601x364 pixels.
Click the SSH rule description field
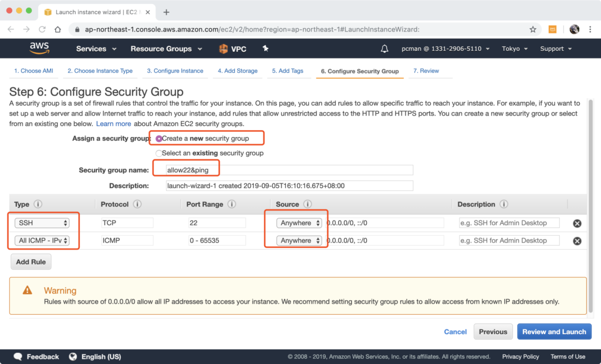[x=509, y=223]
